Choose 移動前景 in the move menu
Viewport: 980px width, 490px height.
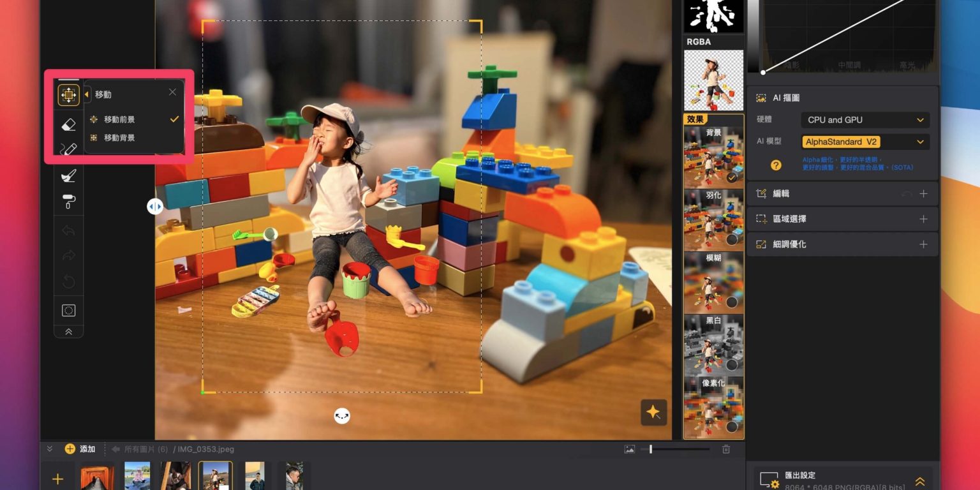pyautogui.click(x=119, y=119)
